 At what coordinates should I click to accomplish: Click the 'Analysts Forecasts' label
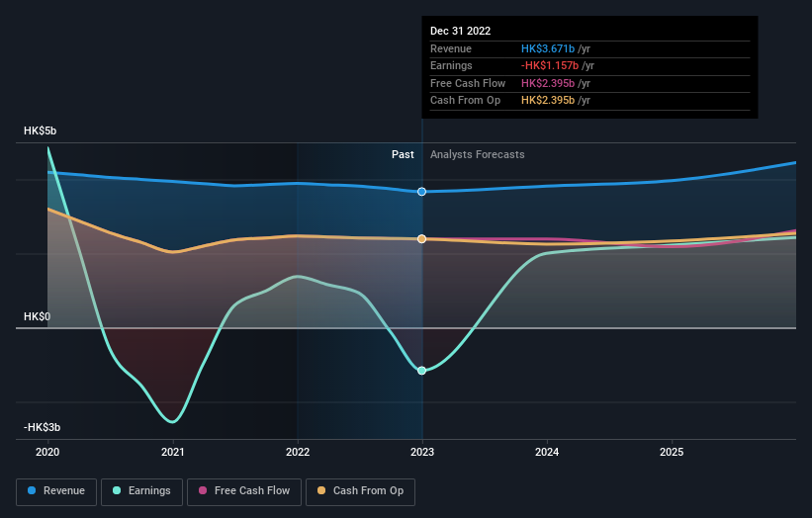(x=478, y=154)
